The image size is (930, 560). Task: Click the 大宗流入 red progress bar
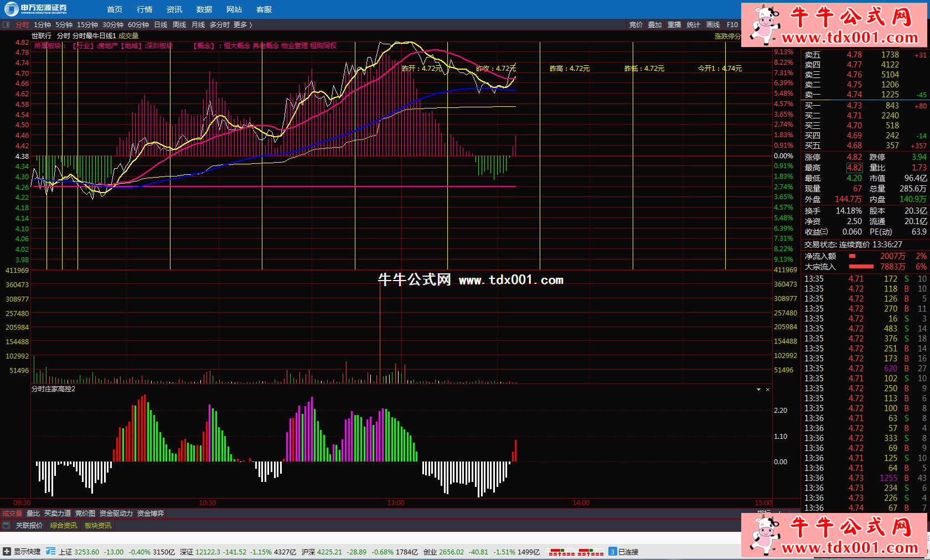861,267
